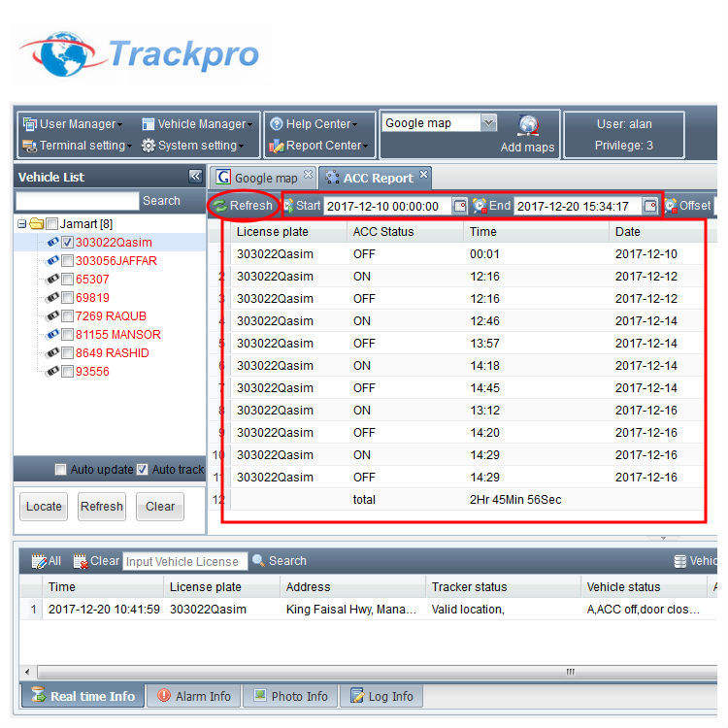Image resolution: width=728 pixels, height=728 pixels.
Task: Click the Offset clock icon
Action: [671, 206]
